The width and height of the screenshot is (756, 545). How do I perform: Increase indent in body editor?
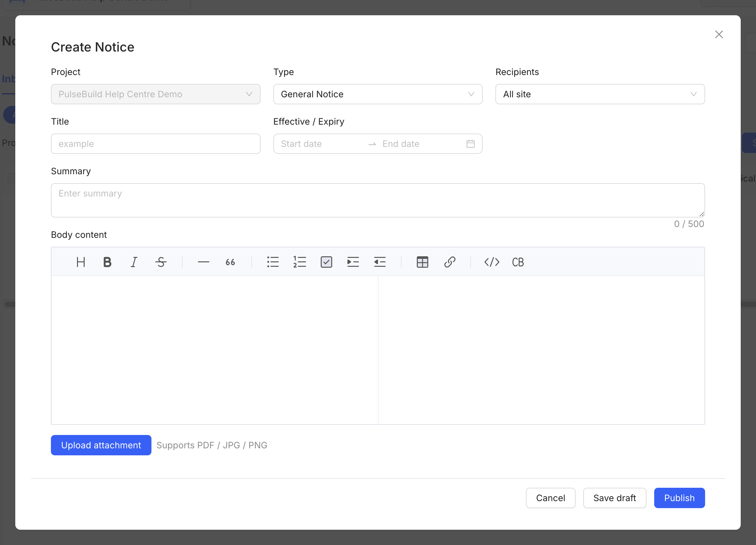point(353,262)
